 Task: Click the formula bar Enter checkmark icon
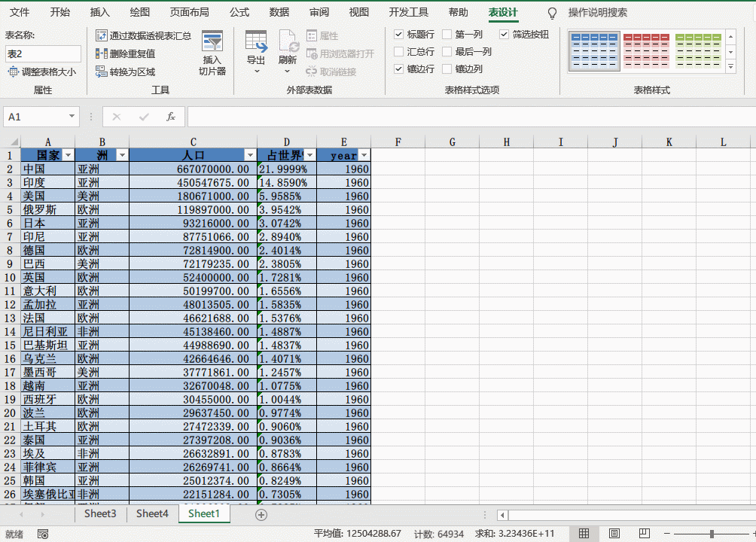[x=144, y=117]
